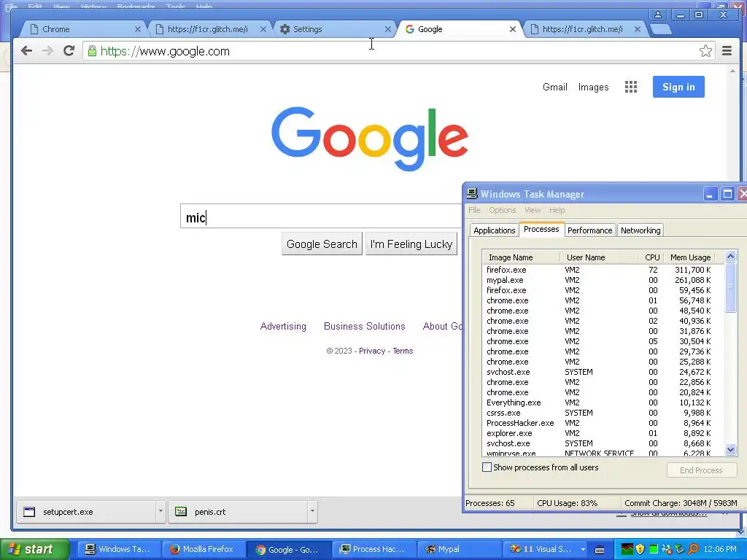Sort by User Name column header

tap(599, 257)
